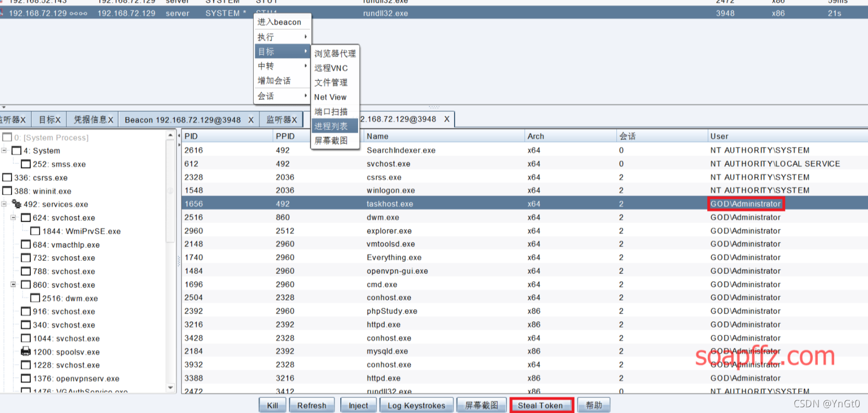868x413 pixels.
Task: Sort by the User column header
Action: tap(788, 136)
